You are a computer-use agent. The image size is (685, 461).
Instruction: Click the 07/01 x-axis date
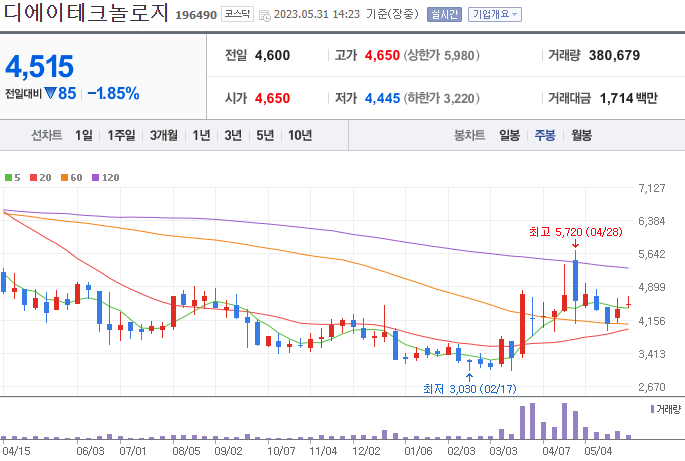(x=133, y=451)
